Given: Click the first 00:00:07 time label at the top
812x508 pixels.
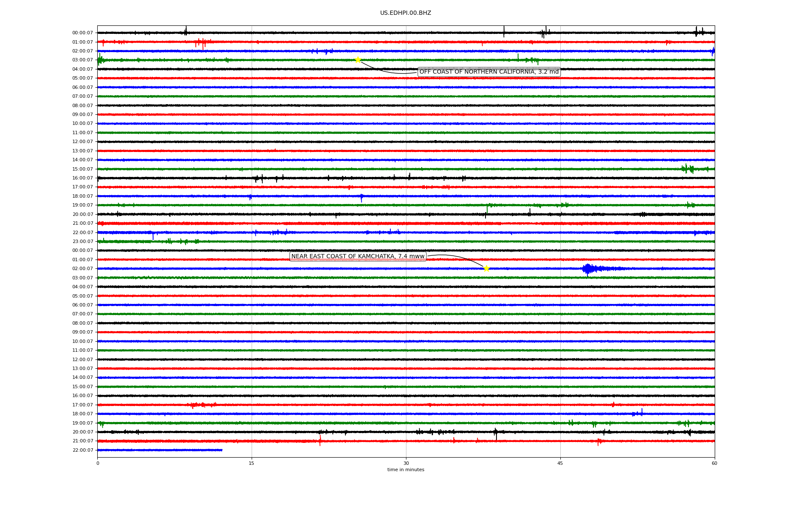Looking at the screenshot, I should [82, 33].
